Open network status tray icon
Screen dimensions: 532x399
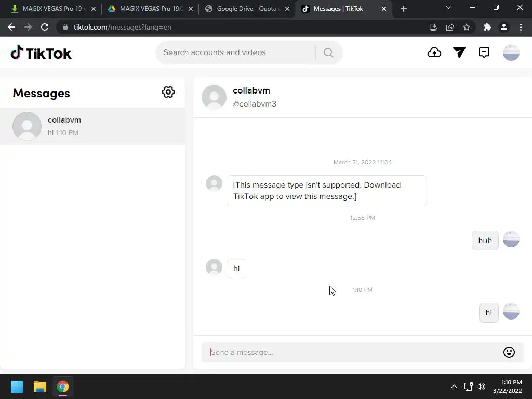(469, 387)
